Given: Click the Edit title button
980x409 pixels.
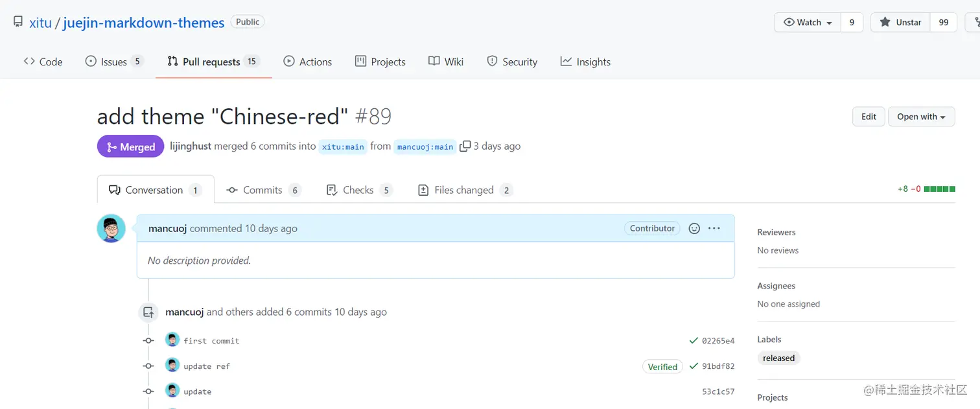Looking at the screenshot, I should coord(869,117).
